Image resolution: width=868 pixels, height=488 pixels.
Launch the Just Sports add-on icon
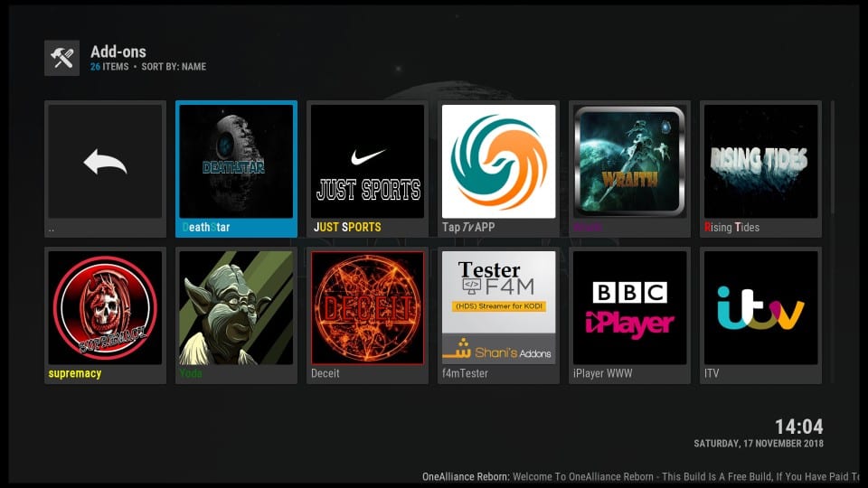click(x=368, y=162)
